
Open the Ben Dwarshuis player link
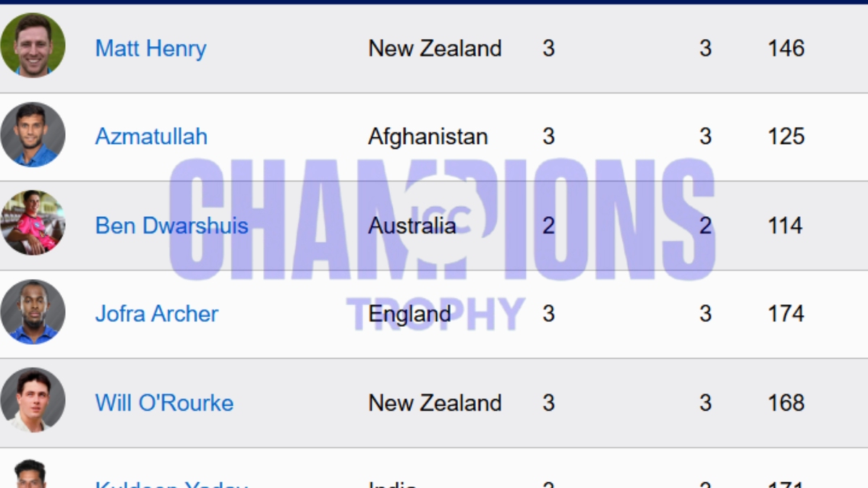point(171,226)
